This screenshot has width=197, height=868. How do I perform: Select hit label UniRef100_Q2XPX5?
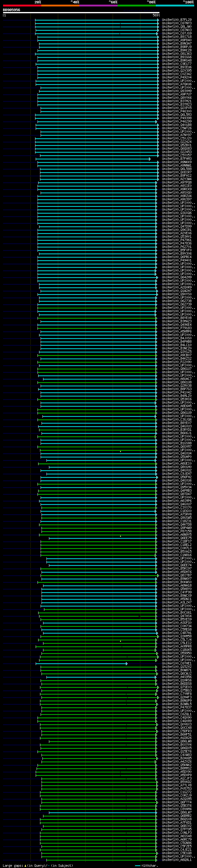coord(177,108)
